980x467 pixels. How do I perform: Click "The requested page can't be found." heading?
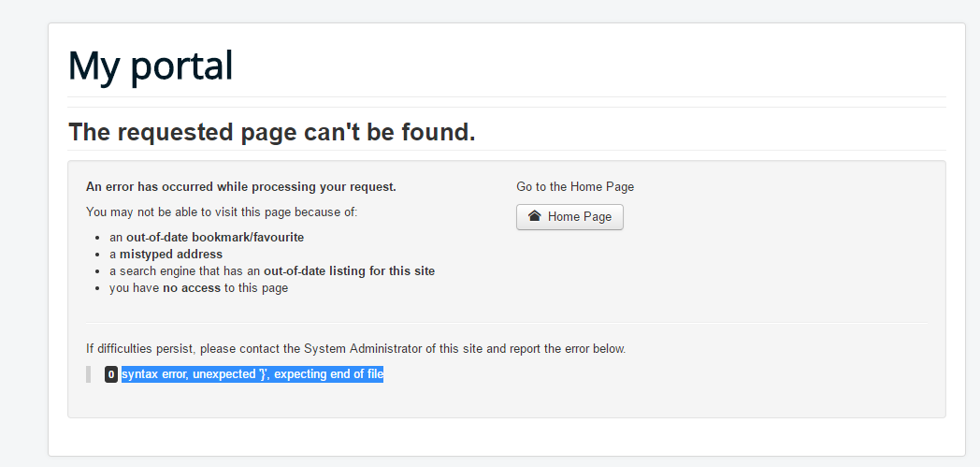[271, 132]
